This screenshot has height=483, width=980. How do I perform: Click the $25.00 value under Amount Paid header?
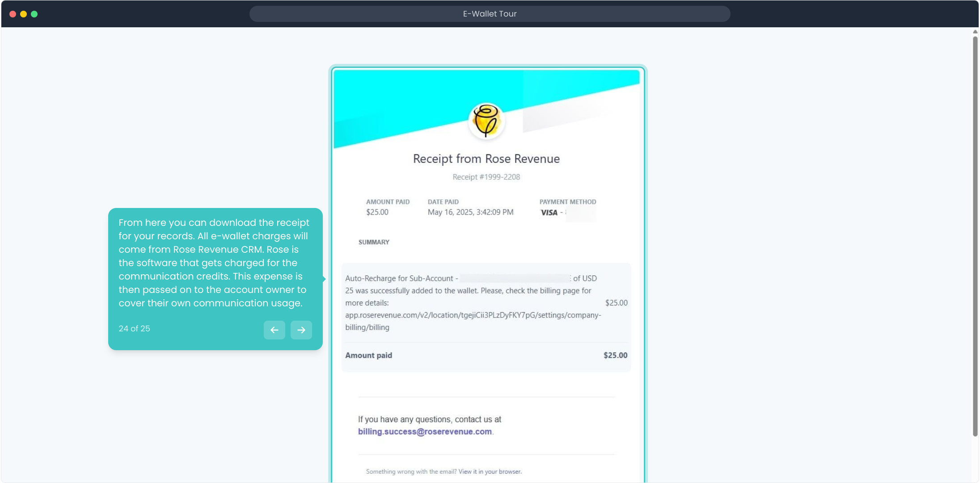click(377, 212)
